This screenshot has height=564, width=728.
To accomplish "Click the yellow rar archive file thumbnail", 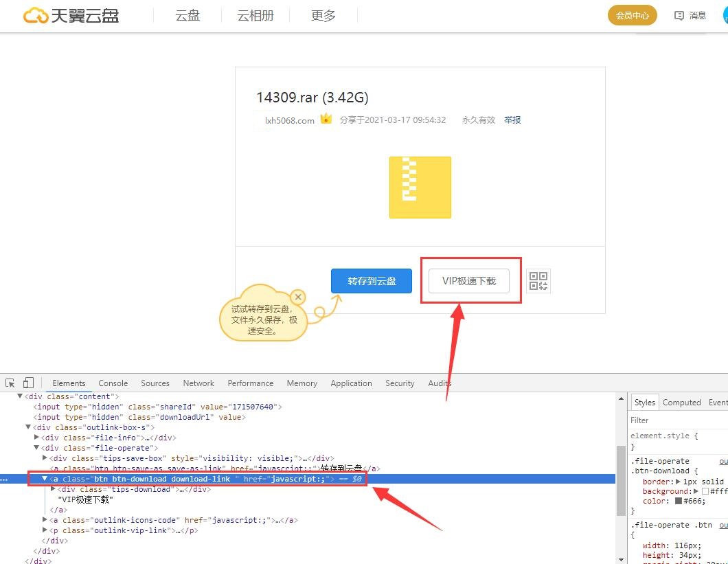I will 420,188.
